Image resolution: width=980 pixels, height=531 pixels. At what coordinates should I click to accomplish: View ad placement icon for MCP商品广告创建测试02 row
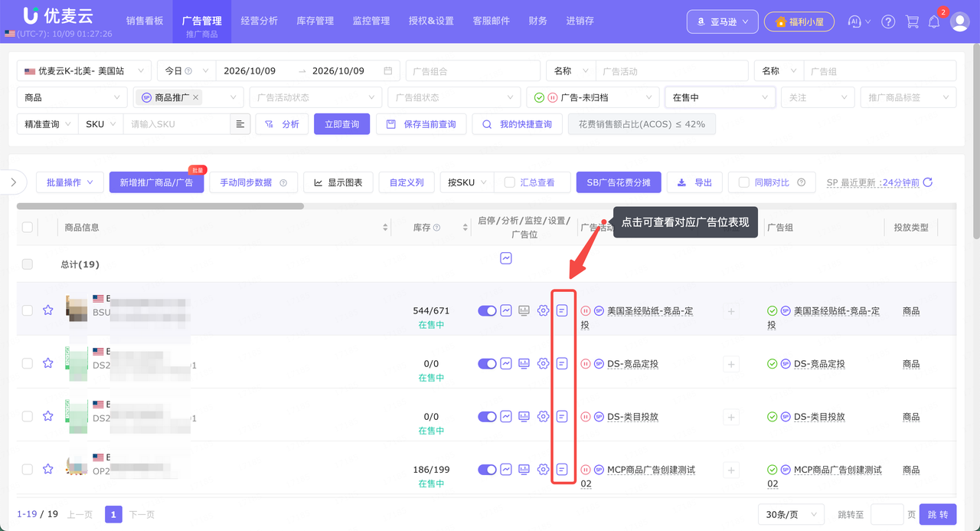coord(562,469)
